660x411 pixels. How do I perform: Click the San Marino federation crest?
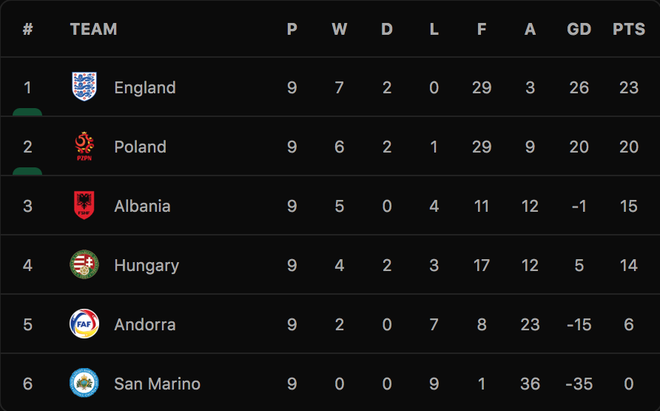point(84,383)
